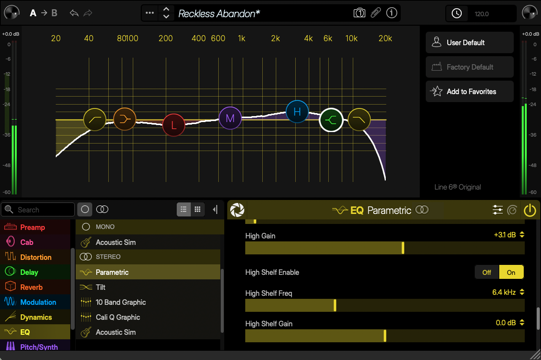Open the preset info icon
541x360 pixels.
pyautogui.click(x=391, y=13)
